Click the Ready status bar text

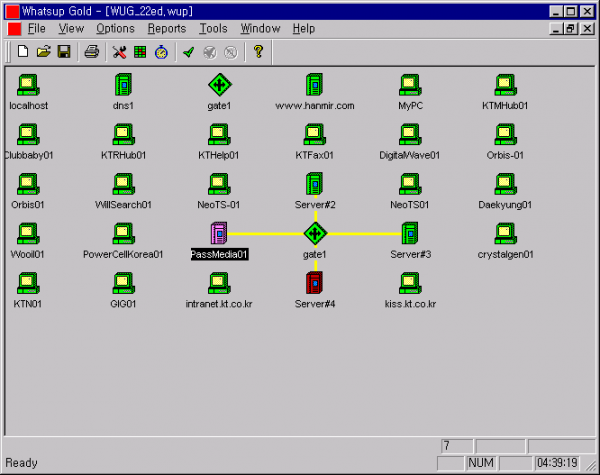click(21, 463)
